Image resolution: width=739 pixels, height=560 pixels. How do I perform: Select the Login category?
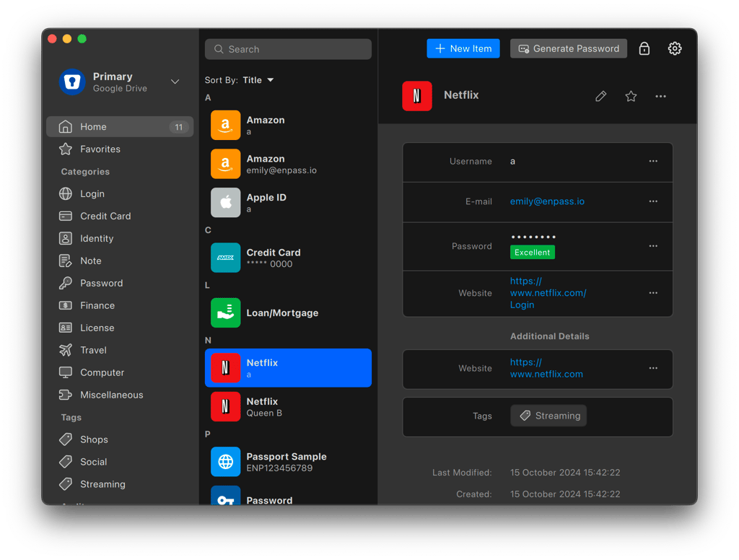click(120, 193)
